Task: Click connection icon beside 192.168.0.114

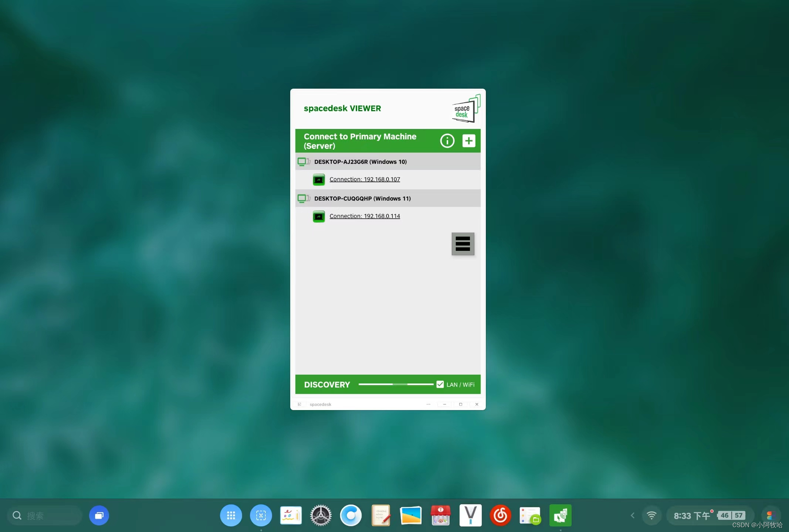Action: pos(319,216)
